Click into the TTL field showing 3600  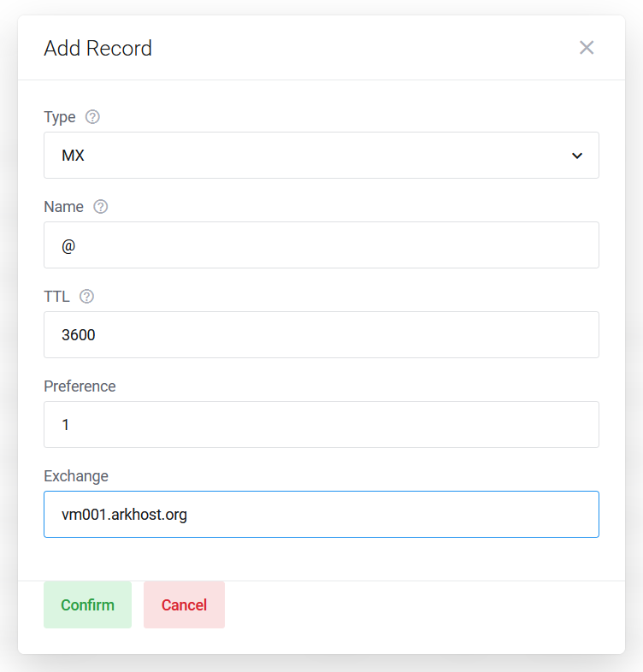(321, 334)
